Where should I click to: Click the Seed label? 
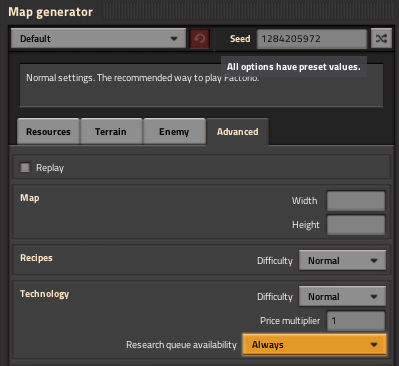(240, 39)
